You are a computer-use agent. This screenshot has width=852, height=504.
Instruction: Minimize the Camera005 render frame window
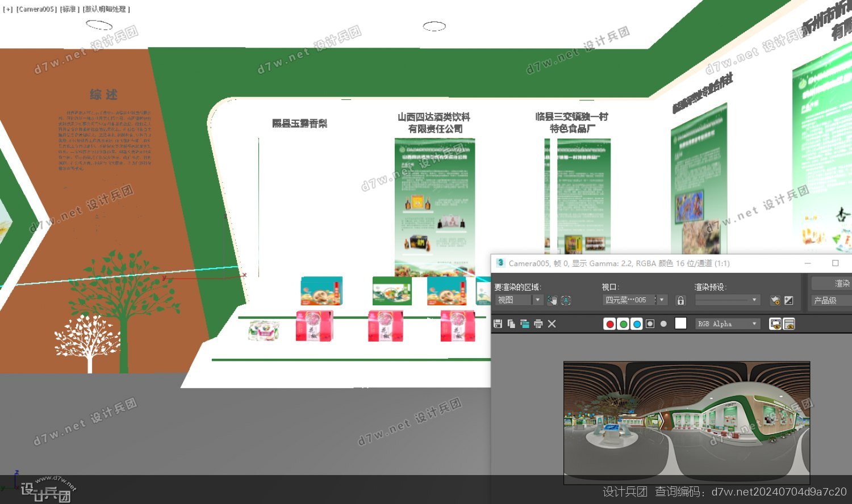coord(808,263)
